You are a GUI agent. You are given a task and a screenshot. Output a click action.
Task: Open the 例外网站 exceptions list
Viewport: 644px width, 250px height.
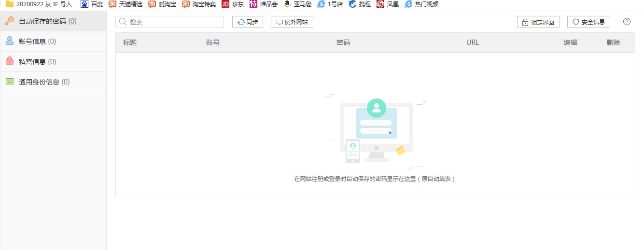292,22
